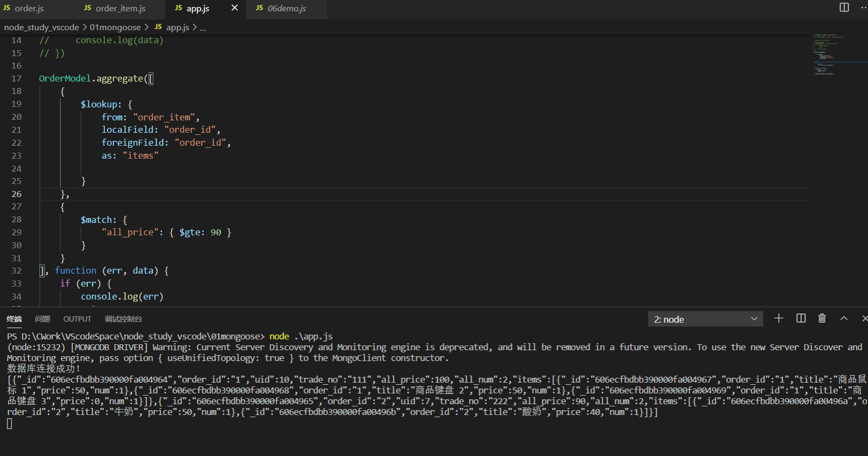Click the if (err) statement

pyautogui.click(x=86, y=284)
